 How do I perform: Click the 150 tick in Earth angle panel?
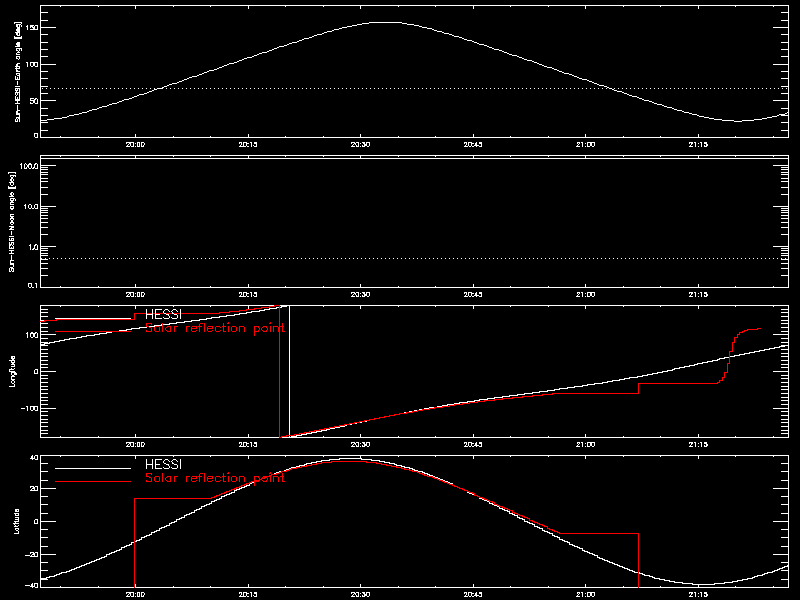[x=32, y=28]
